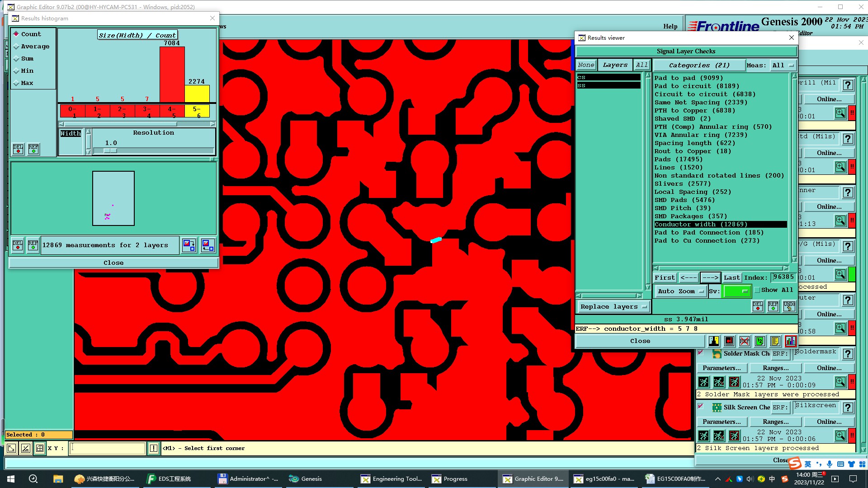This screenshot has width=868, height=488.
Task: Open the Auto Zoom dropdown
Action: tap(680, 291)
